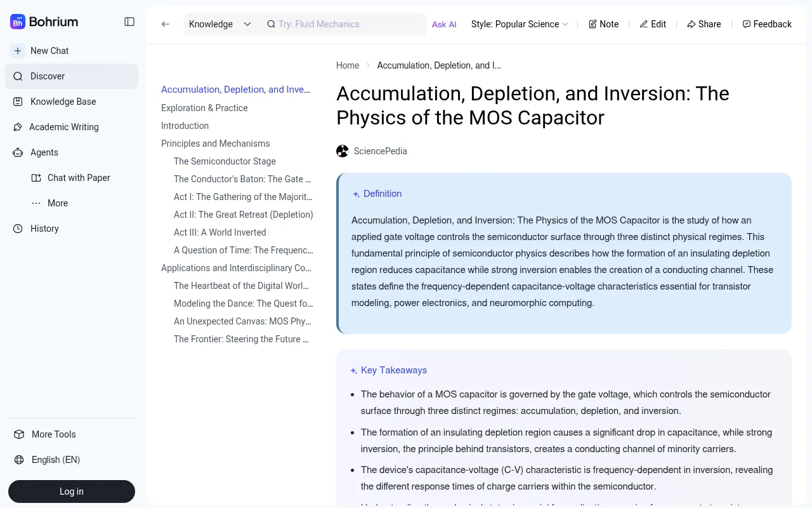The width and height of the screenshot is (812, 508).
Task: Jump to Exploration & Practice section
Action: click(x=204, y=108)
